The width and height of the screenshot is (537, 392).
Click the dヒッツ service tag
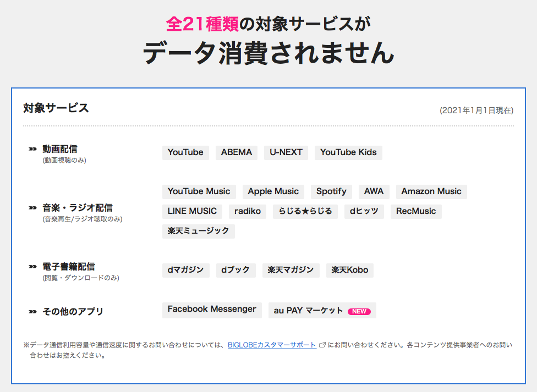point(364,211)
